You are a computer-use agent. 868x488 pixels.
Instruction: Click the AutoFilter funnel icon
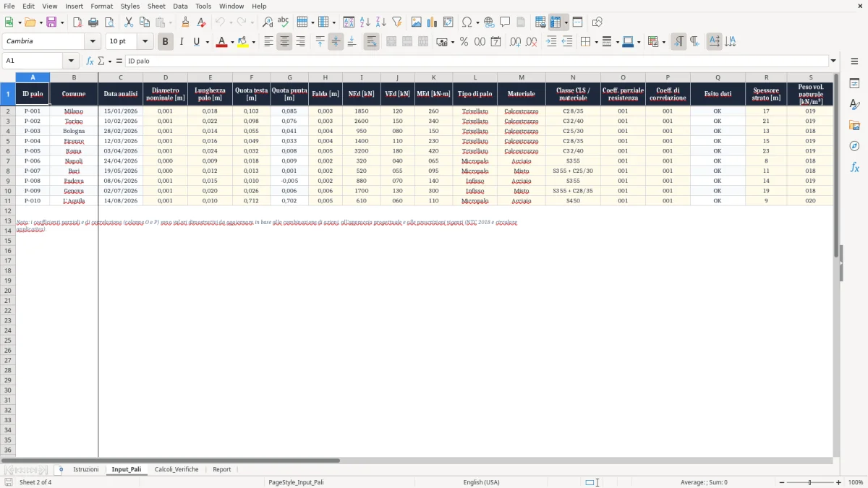tap(397, 22)
